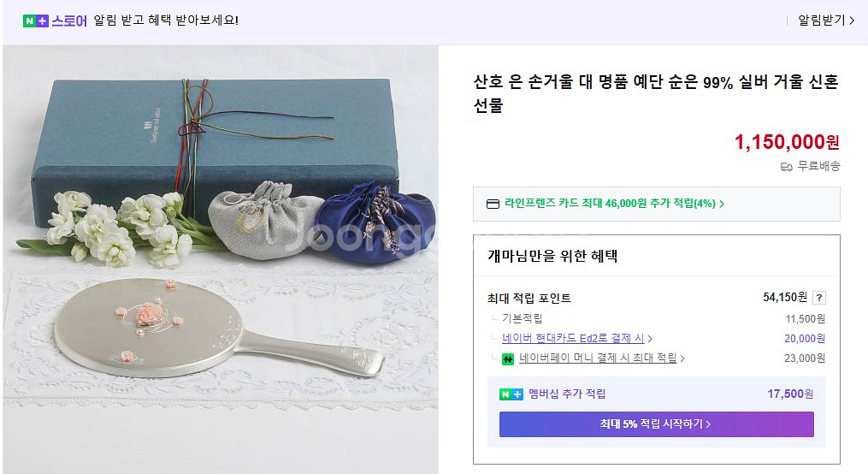
Task: Click the credit card icon in the card banner
Action: click(x=493, y=204)
